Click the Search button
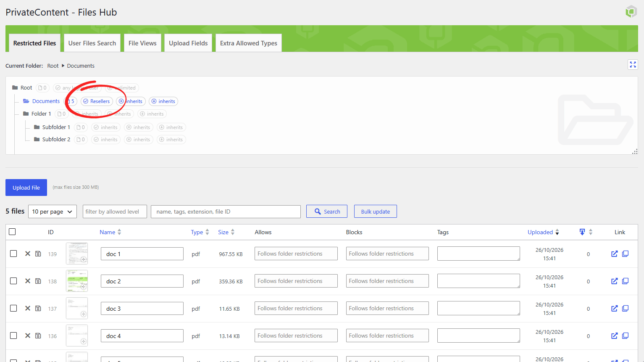Screen dimensions: 644x362 click(x=327, y=211)
